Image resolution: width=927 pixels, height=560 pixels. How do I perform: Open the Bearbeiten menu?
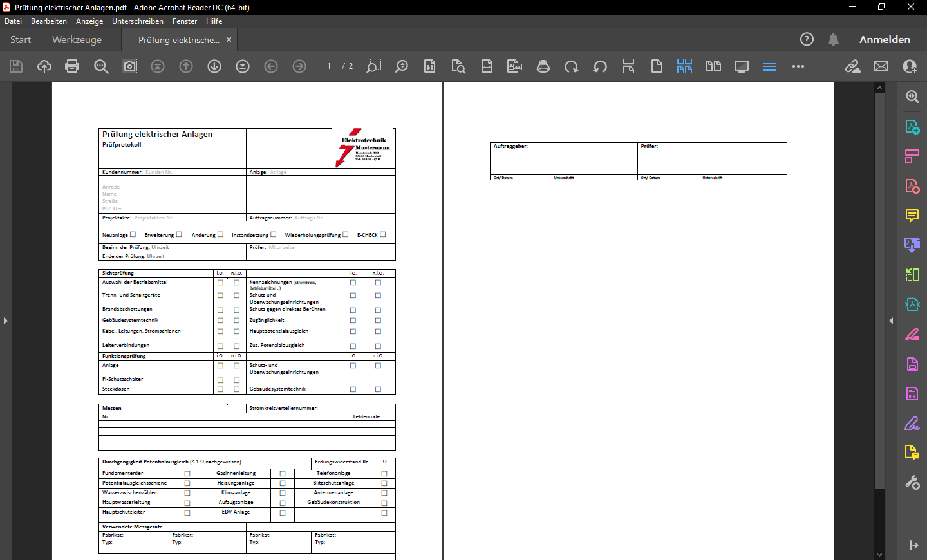pos(48,21)
